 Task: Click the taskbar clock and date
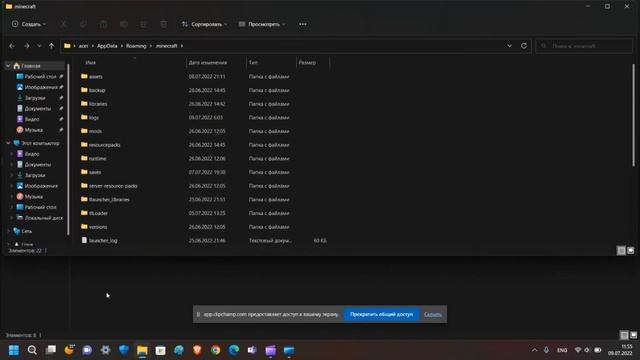click(x=620, y=350)
